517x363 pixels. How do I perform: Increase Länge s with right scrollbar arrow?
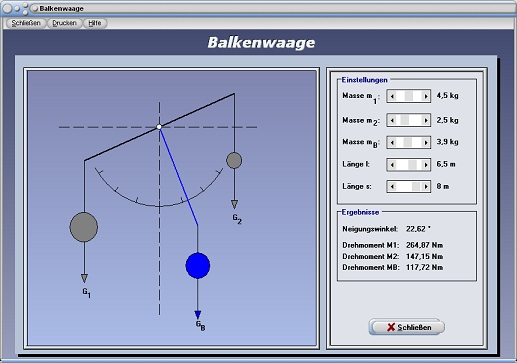point(426,186)
